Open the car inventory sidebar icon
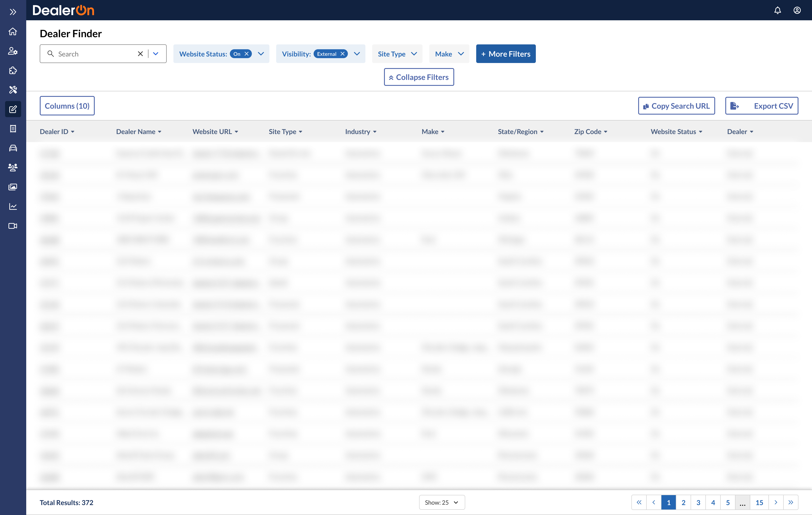Image resolution: width=812 pixels, height=515 pixels. [13, 148]
